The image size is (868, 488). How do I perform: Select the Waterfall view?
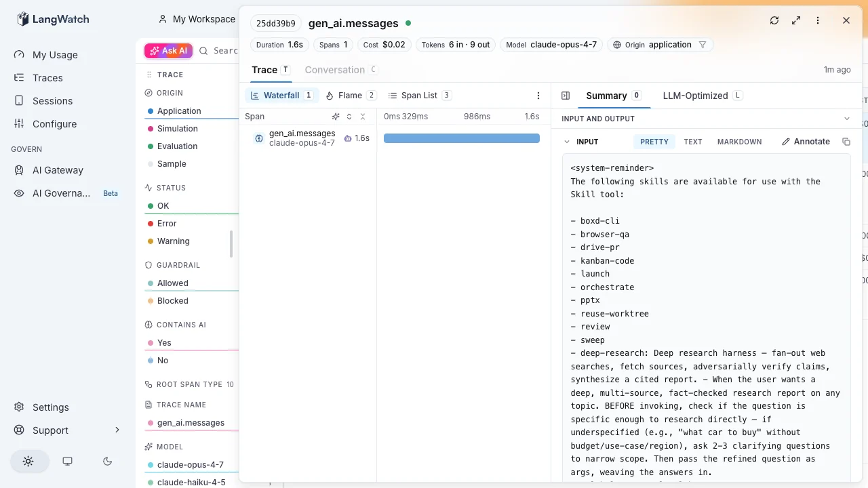(x=281, y=96)
